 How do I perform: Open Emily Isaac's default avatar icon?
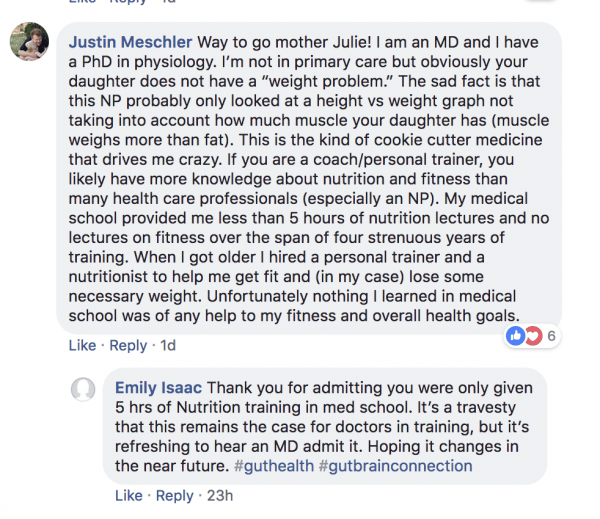tap(83, 389)
